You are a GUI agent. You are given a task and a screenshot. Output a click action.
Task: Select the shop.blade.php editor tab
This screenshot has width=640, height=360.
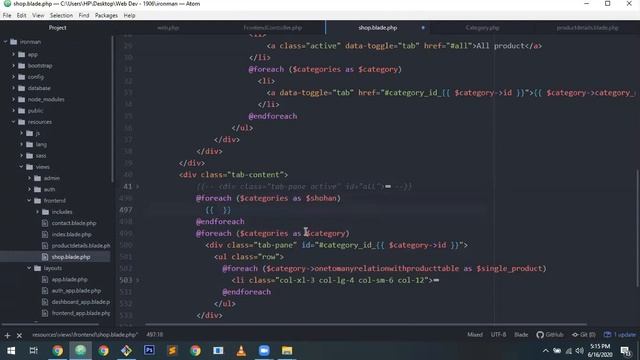click(x=378, y=28)
